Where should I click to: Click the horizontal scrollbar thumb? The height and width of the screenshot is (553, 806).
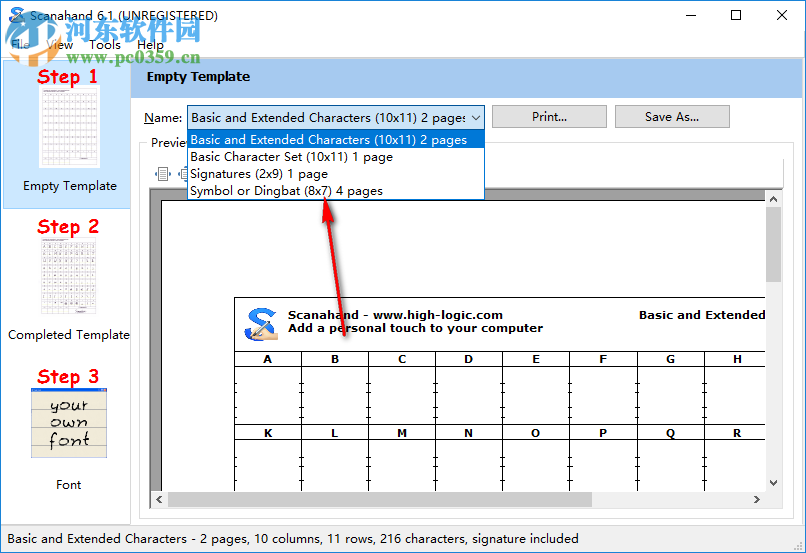click(380, 500)
